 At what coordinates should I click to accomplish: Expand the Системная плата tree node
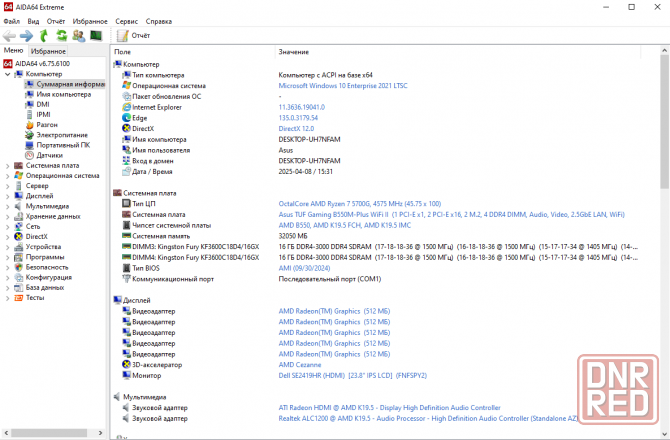(7, 166)
